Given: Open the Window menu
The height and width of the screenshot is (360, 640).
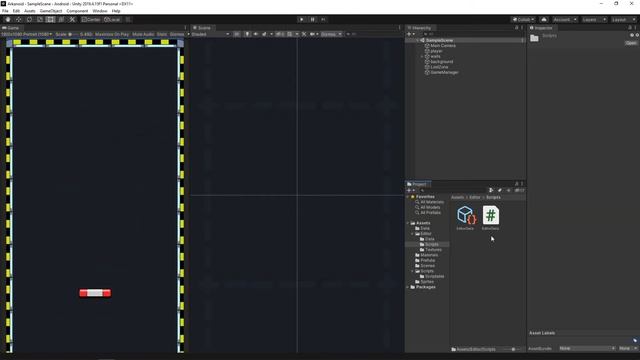Looking at the screenshot, I should pyautogui.click(x=100, y=11).
